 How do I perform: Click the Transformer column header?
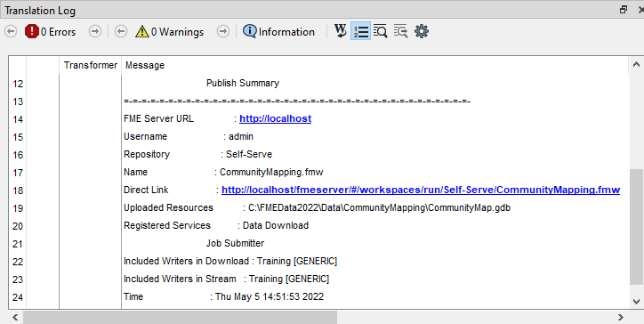point(91,65)
